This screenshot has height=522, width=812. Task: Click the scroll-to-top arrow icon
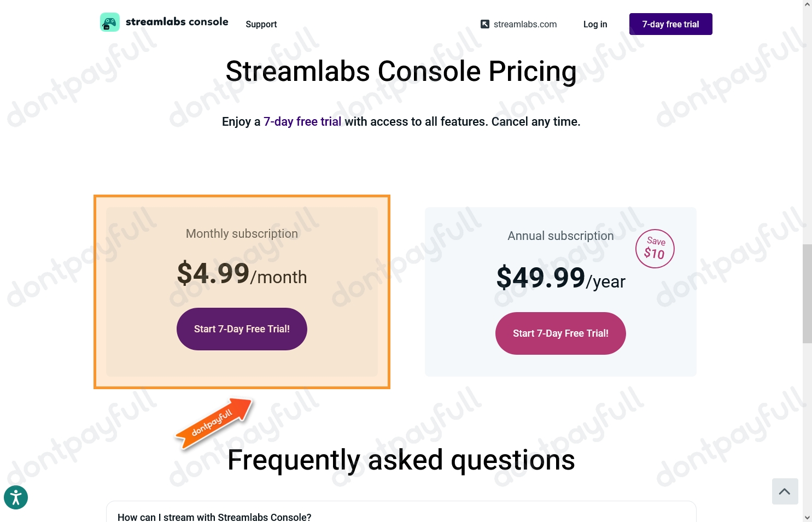point(785,491)
